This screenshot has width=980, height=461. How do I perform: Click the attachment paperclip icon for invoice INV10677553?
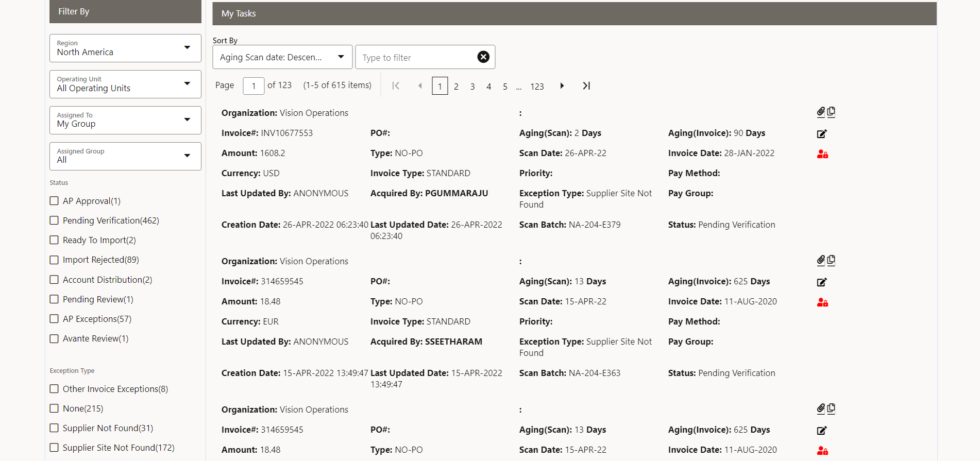(821, 112)
